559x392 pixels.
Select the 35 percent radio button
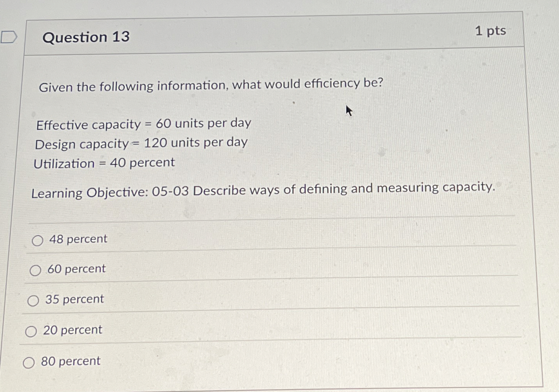point(34,300)
